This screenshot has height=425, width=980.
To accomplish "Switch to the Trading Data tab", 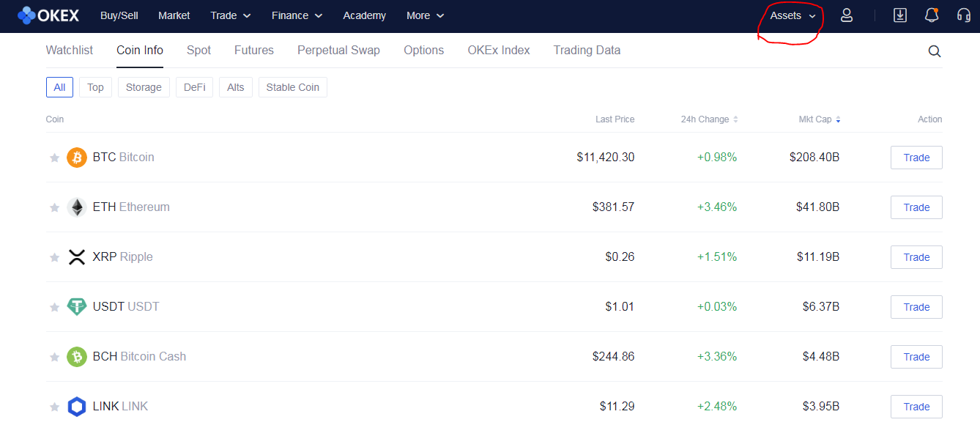I will point(587,51).
